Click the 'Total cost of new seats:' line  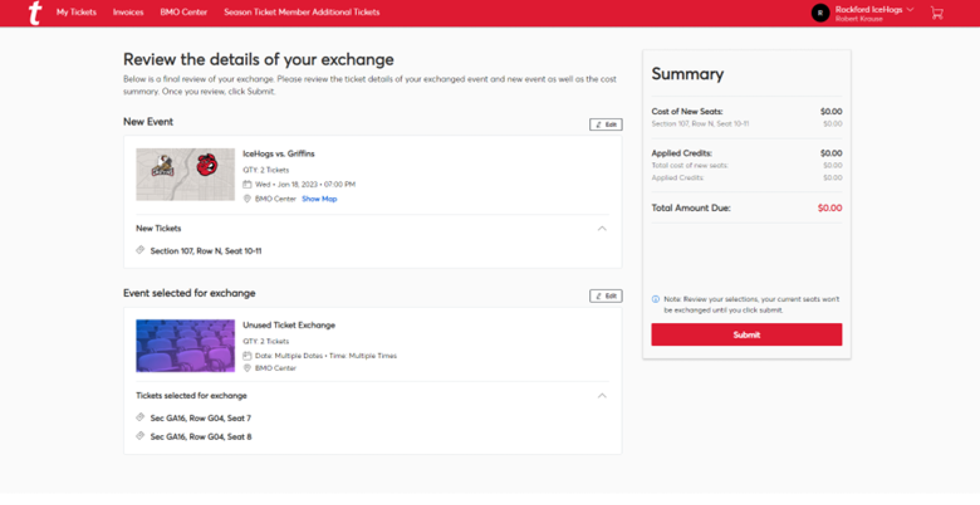[690, 165]
